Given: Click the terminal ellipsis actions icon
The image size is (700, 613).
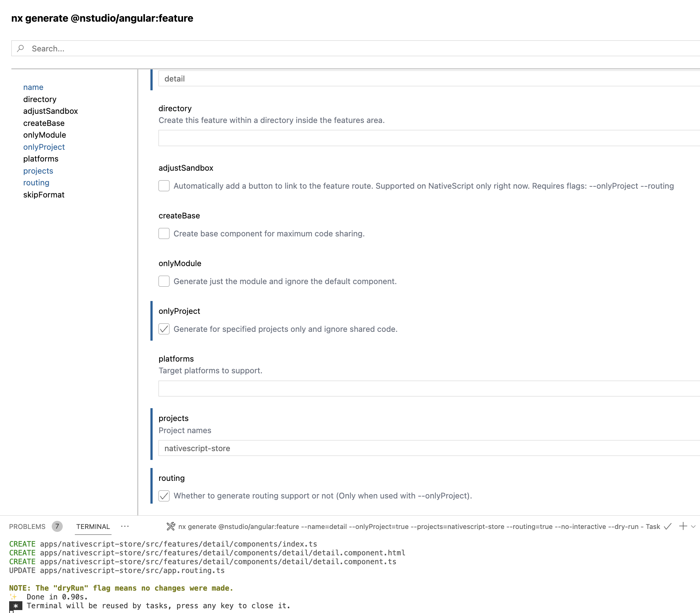Looking at the screenshot, I should [125, 526].
